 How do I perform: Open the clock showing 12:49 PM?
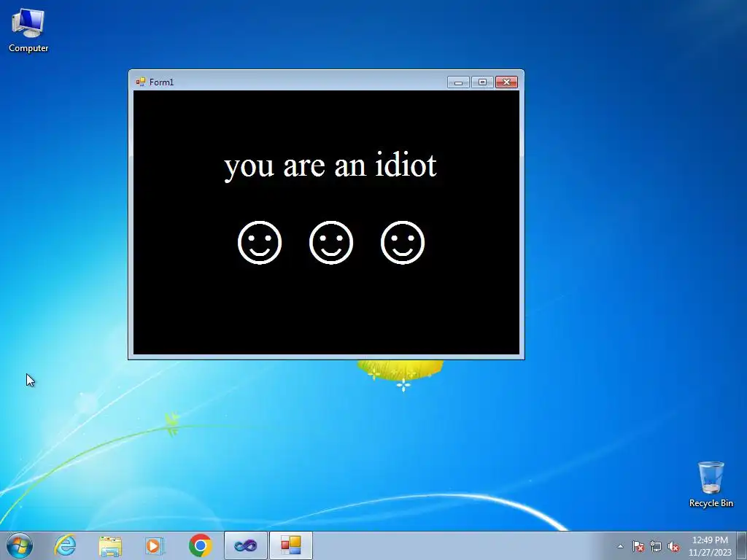pyautogui.click(x=710, y=546)
